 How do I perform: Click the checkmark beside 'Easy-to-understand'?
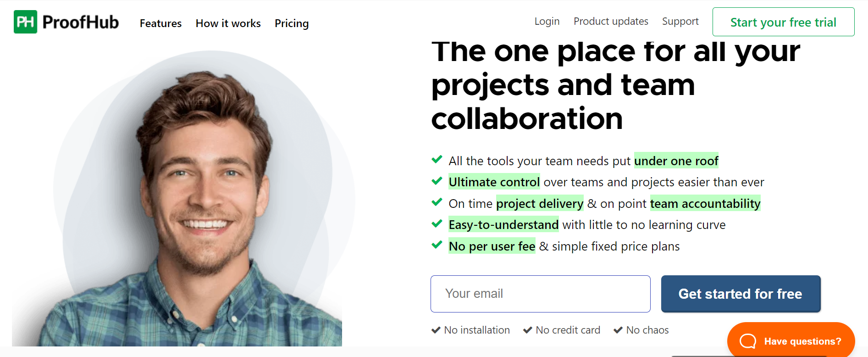pos(436,223)
